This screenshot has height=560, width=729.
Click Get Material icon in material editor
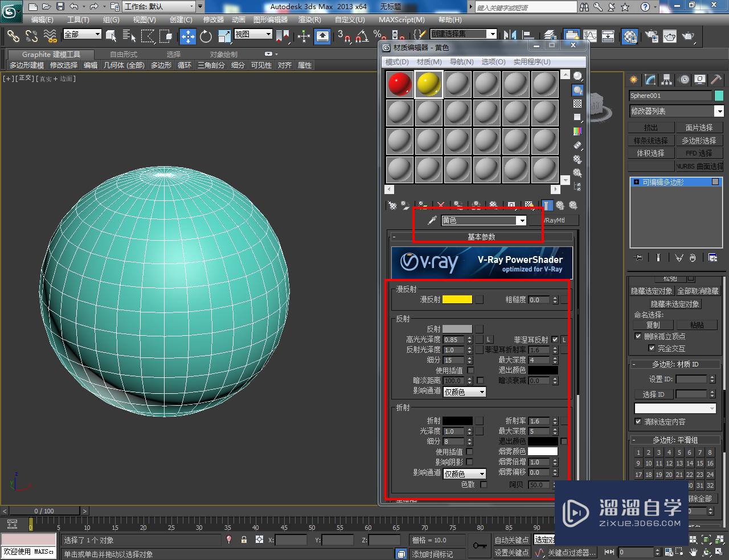pos(392,205)
